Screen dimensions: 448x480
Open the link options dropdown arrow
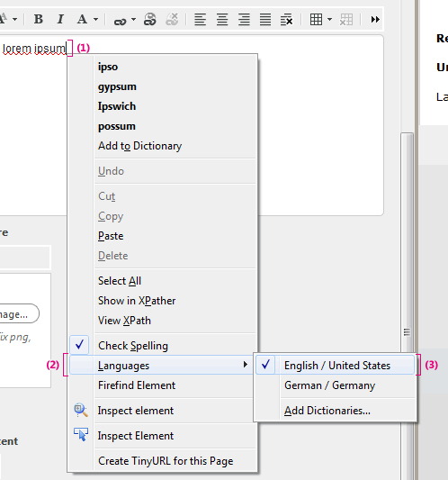coord(134,20)
